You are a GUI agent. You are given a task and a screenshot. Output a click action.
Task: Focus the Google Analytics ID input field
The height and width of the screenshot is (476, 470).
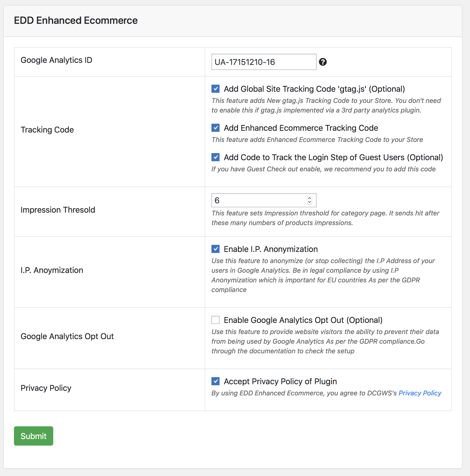[x=264, y=62]
